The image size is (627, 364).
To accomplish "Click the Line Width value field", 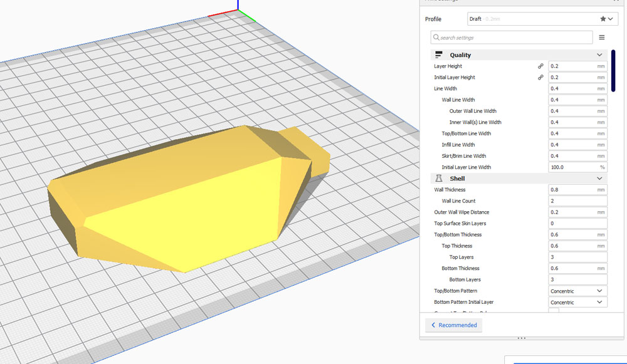I will 577,88.
